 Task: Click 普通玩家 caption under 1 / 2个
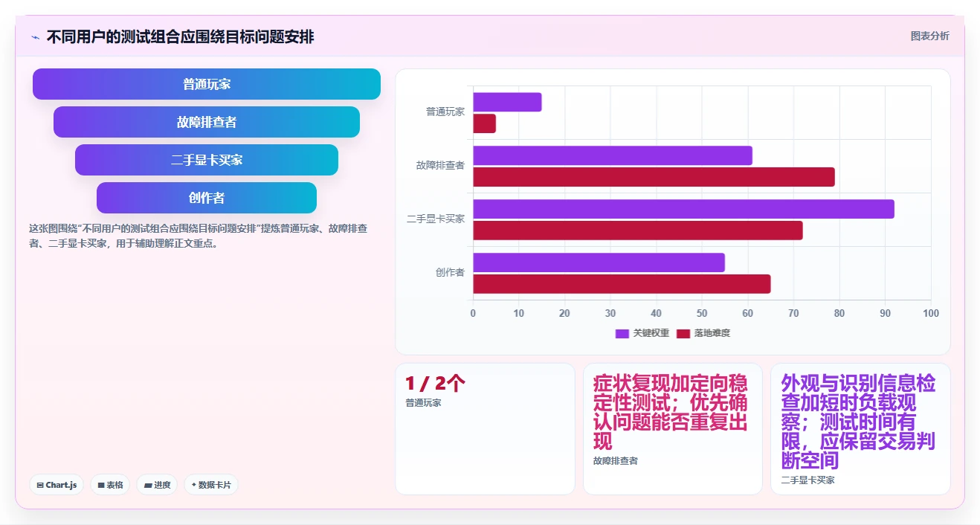(423, 403)
